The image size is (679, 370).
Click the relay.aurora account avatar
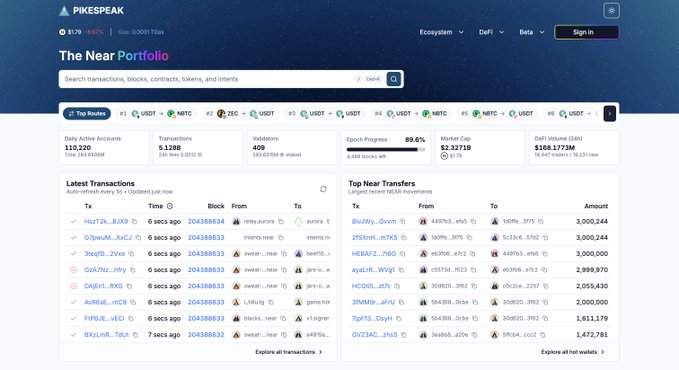click(236, 221)
